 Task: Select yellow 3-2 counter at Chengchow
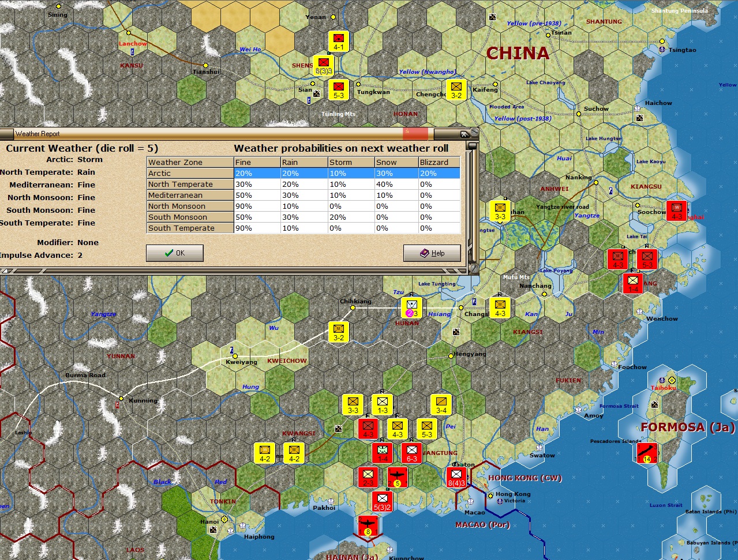[x=456, y=90]
